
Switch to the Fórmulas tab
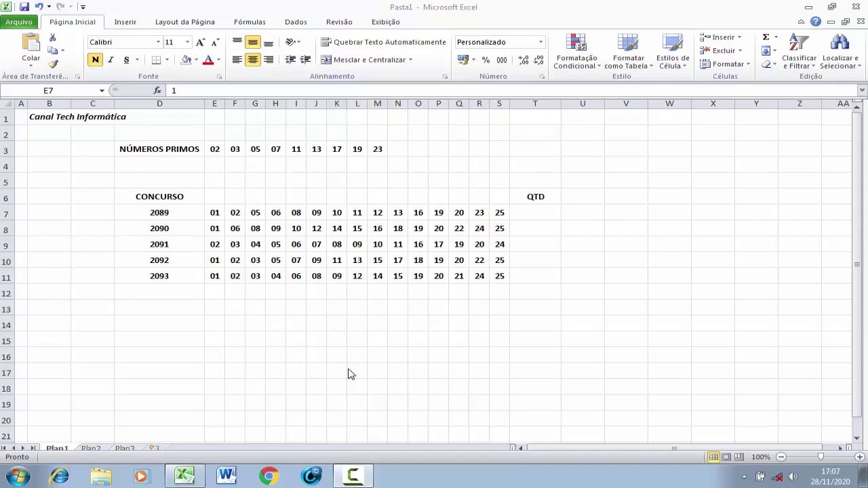pos(250,22)
